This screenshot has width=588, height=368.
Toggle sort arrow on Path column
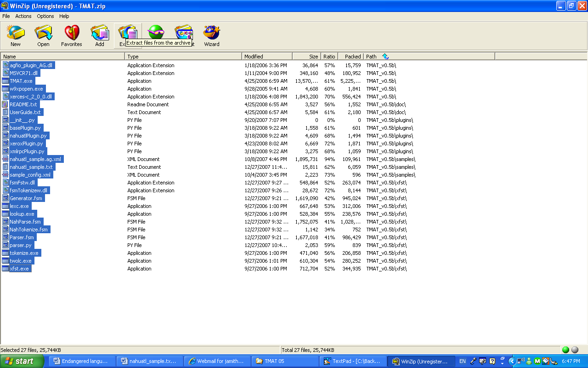click(385, 57)
